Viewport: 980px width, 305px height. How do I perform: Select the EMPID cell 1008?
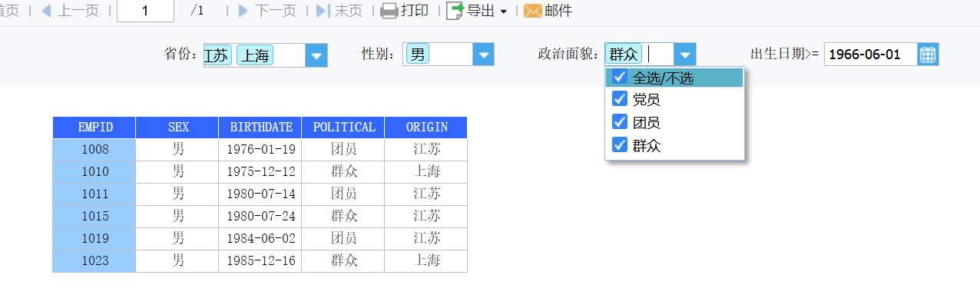point(94,150)
